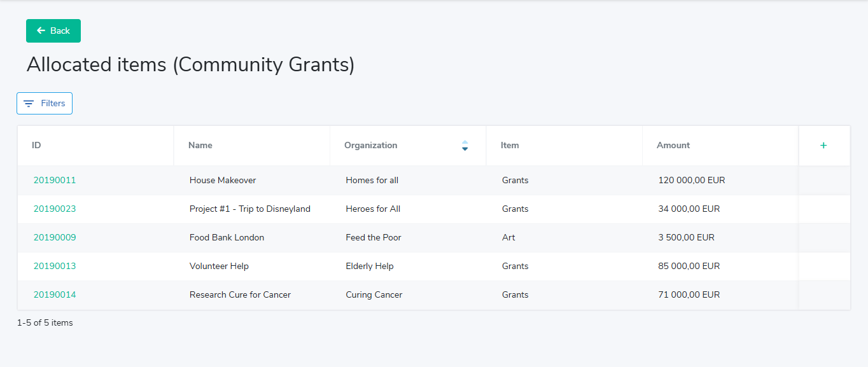Viewport: 868px width, 367px height.
Task: Click the 71 000,00 EUR amount
Action: click(x=689, y=294)
